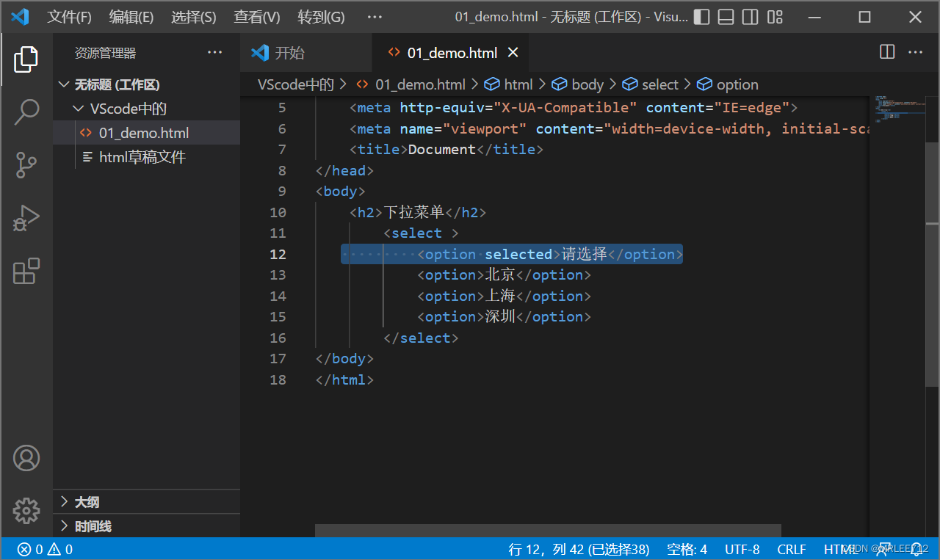Toggle secondary sidebar layout icon
This screenshot has width=940, height=560.
[750, 17]
